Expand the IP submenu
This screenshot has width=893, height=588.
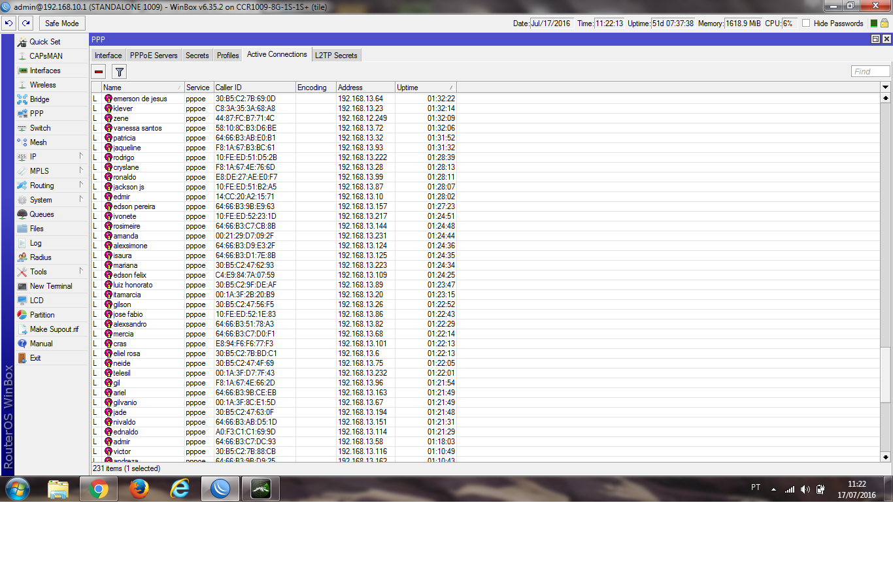pyautogui.click(x=81, y=156)
